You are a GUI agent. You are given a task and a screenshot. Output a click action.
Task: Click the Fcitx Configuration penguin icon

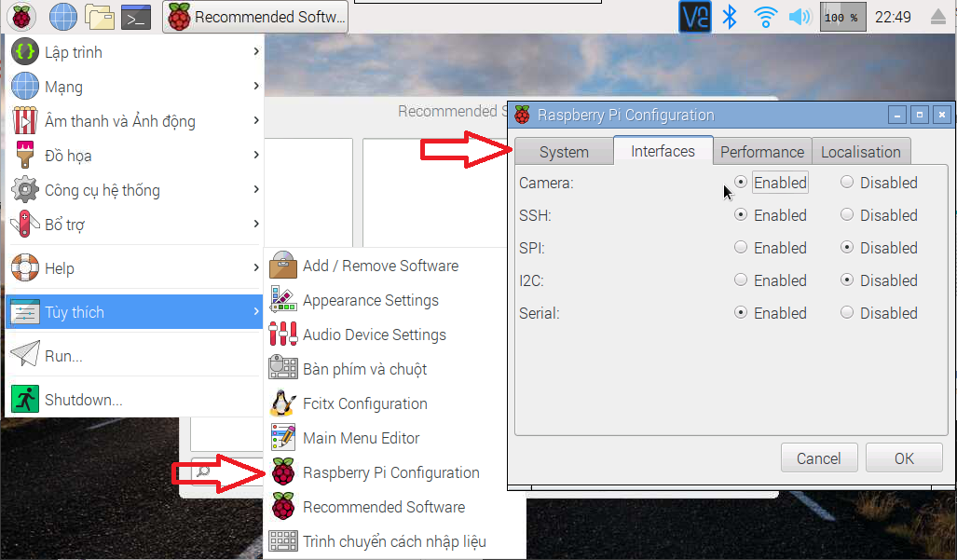click(x=283, y=403)
